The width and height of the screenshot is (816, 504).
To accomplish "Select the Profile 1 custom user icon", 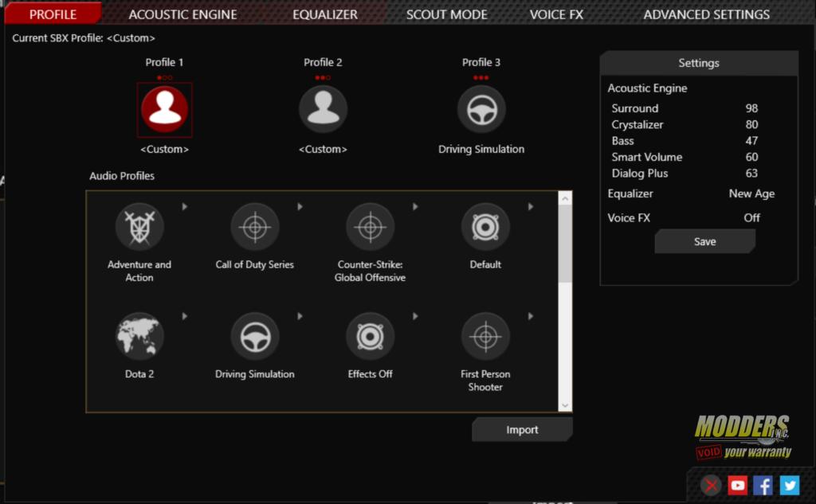I will pyautogui.click(x=164, y=109).
